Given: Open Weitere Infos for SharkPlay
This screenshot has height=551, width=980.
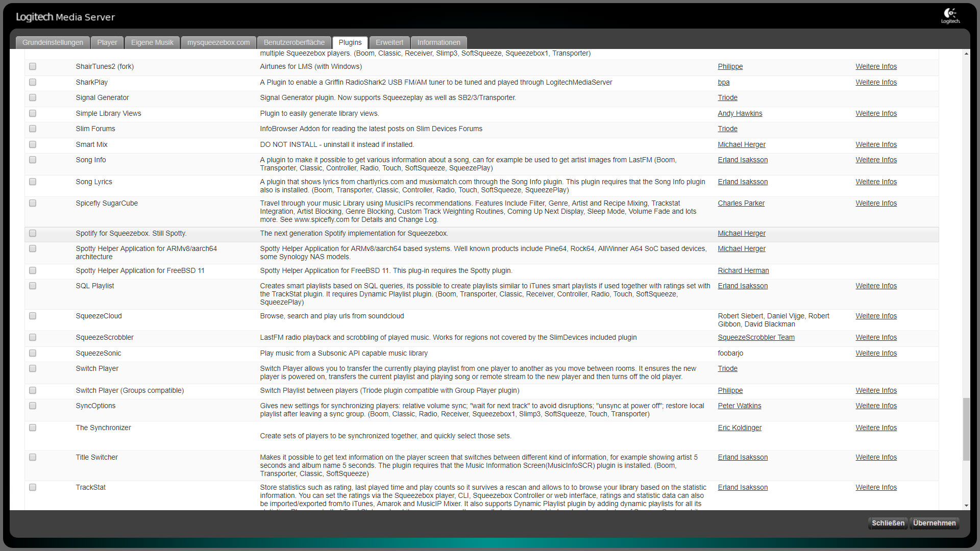Looking at the screenshot, I should coord(876,82).
